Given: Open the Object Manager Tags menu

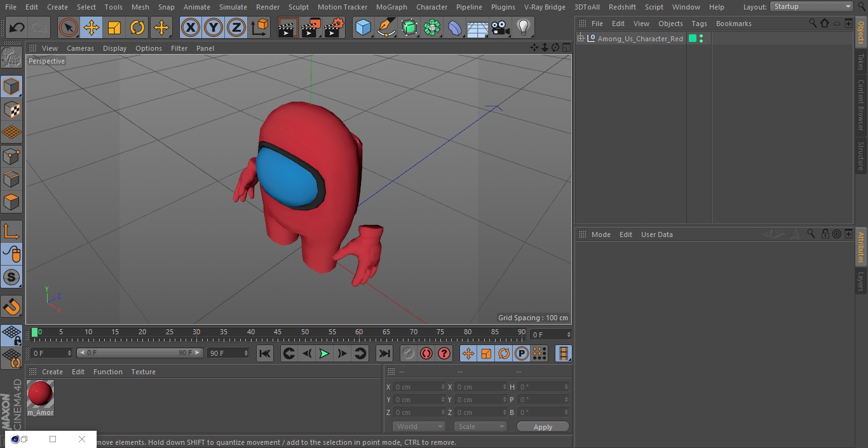Looking at the screenshot, I should point(699,24).
